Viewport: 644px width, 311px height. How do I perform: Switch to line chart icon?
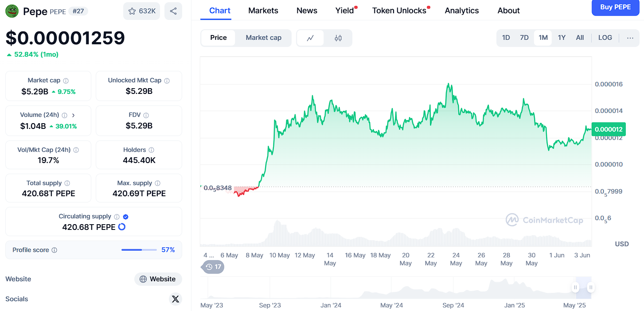tap(310, 38)
